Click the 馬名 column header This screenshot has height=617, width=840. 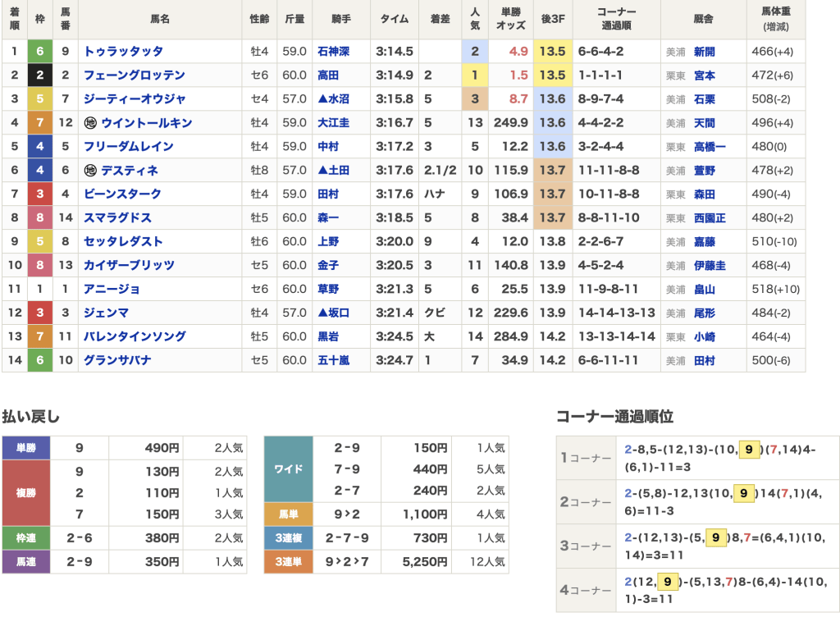pos(160,19)
